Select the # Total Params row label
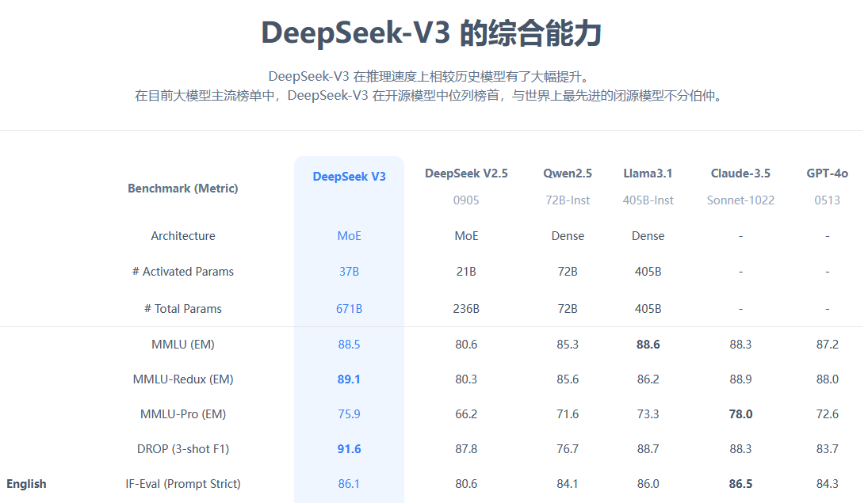 [x=182, y=308]
